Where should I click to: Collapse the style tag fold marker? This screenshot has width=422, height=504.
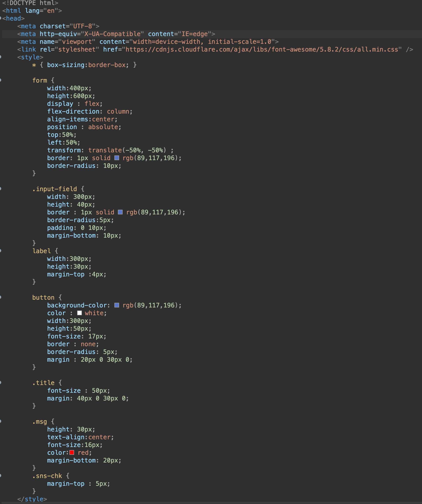(1, 57)
